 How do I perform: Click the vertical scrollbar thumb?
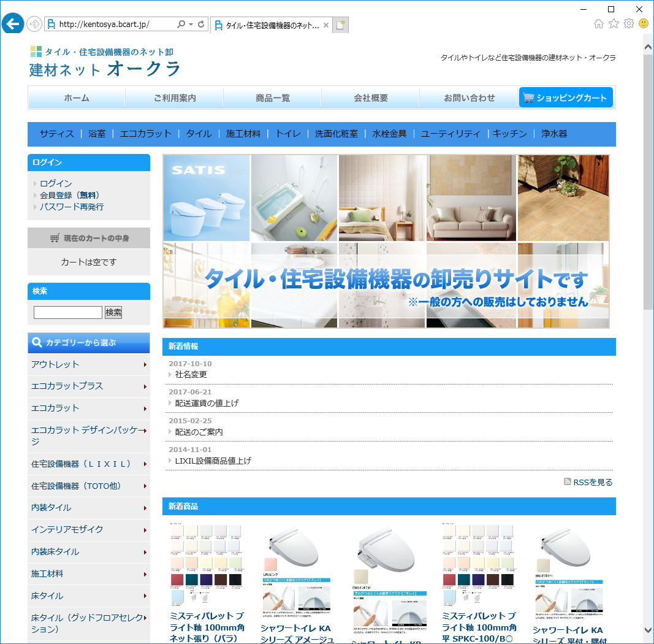click(648, 182)
